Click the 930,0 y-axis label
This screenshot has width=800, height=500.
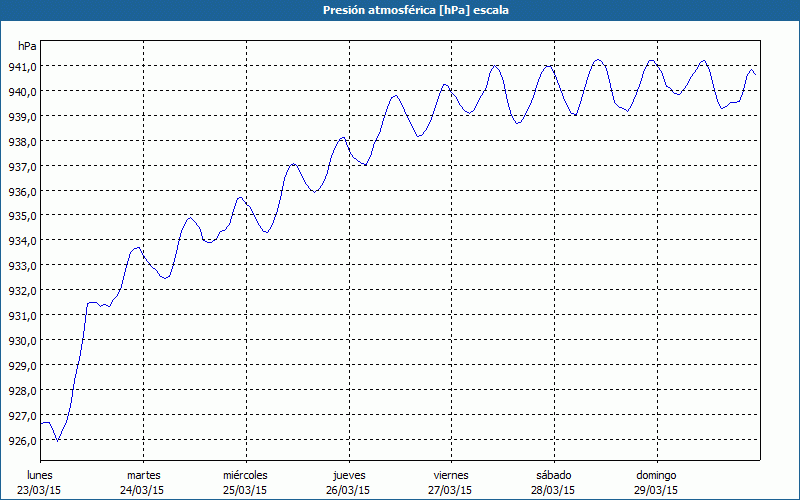point(24,340)
